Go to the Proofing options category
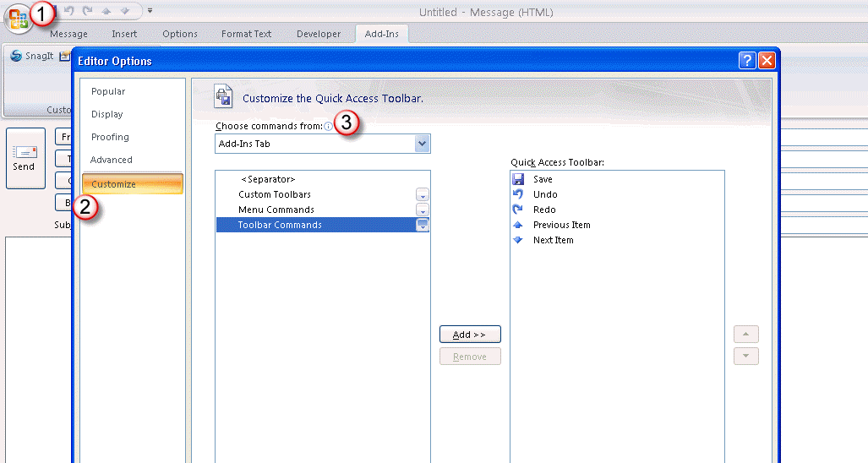Screen dimensions: 868x463 point(111,137)
